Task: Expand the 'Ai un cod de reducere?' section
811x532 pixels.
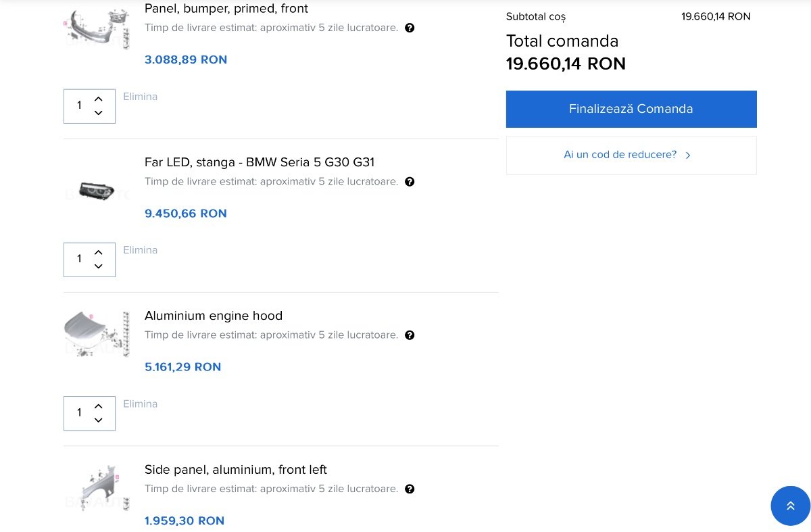Action: point(631,155)
